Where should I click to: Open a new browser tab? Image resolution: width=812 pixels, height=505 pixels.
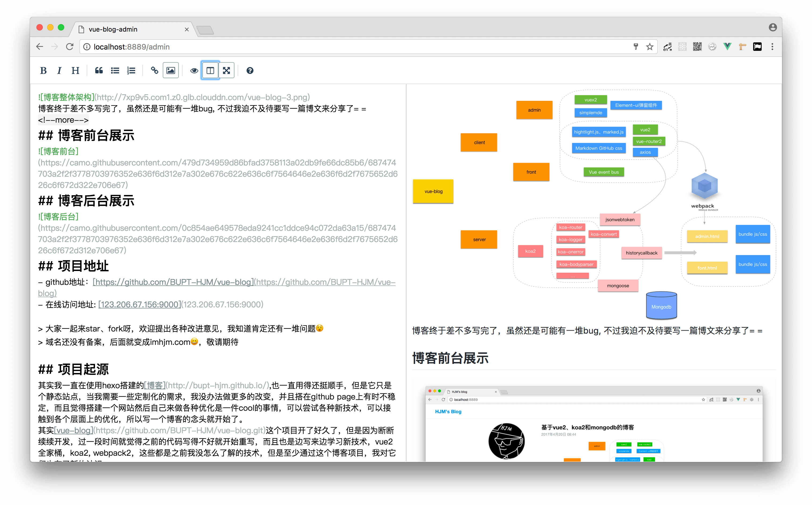click(x=205, y=31)
